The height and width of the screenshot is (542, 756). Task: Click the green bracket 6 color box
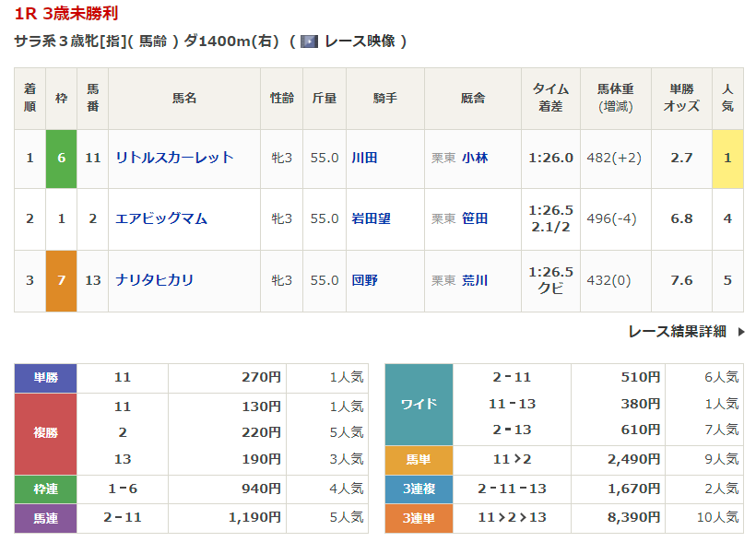[62, 158]
